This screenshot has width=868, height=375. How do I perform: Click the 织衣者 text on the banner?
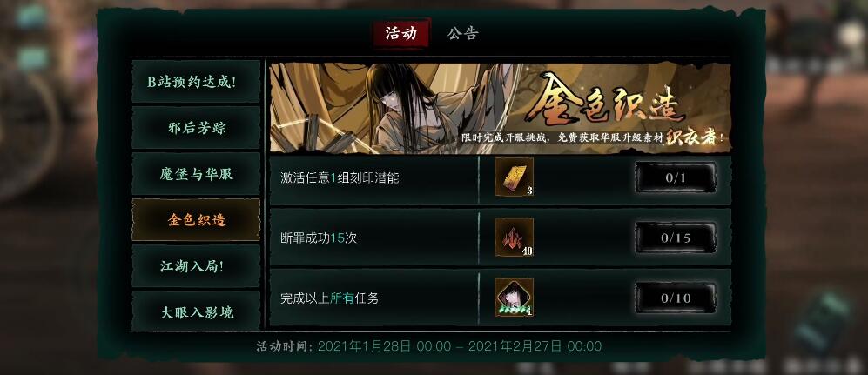(693, 137)
